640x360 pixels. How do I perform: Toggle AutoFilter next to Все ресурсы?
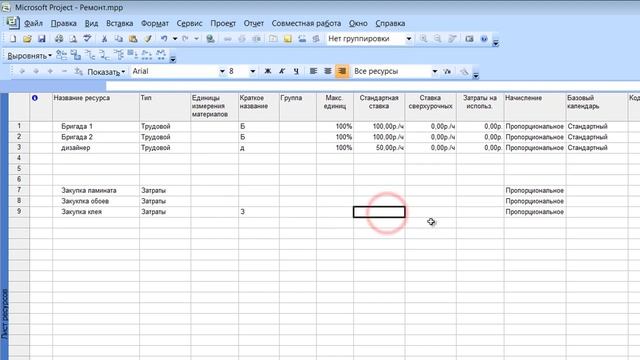(x=447, y=71)
